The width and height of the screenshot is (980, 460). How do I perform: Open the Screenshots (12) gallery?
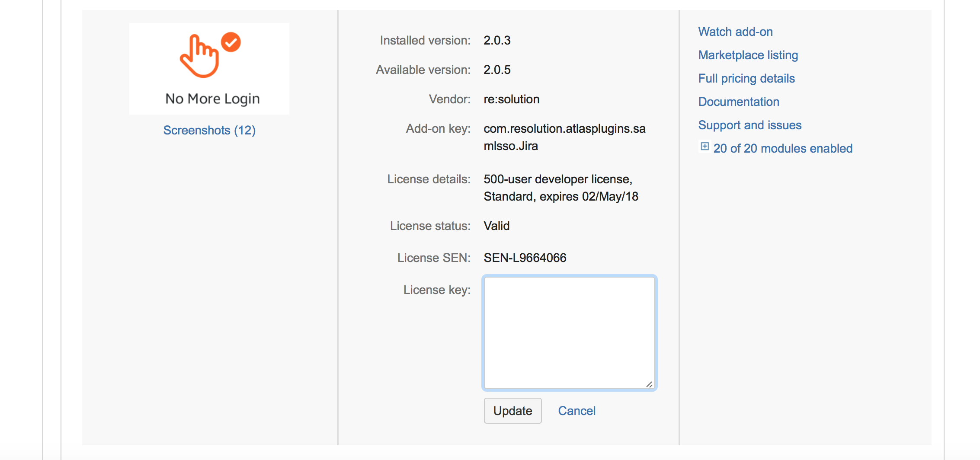[x=209, y=130]
